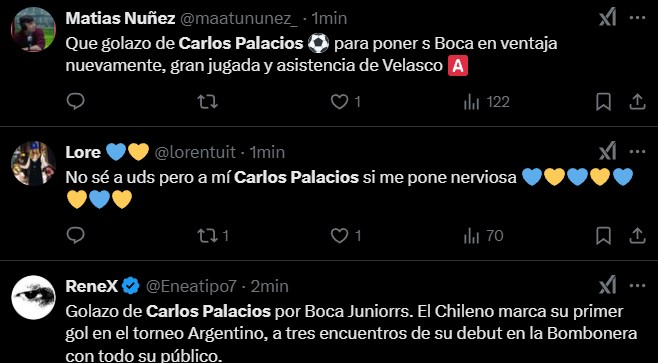Bookmark Matias Nuñez's tweet

click(603, 102)
